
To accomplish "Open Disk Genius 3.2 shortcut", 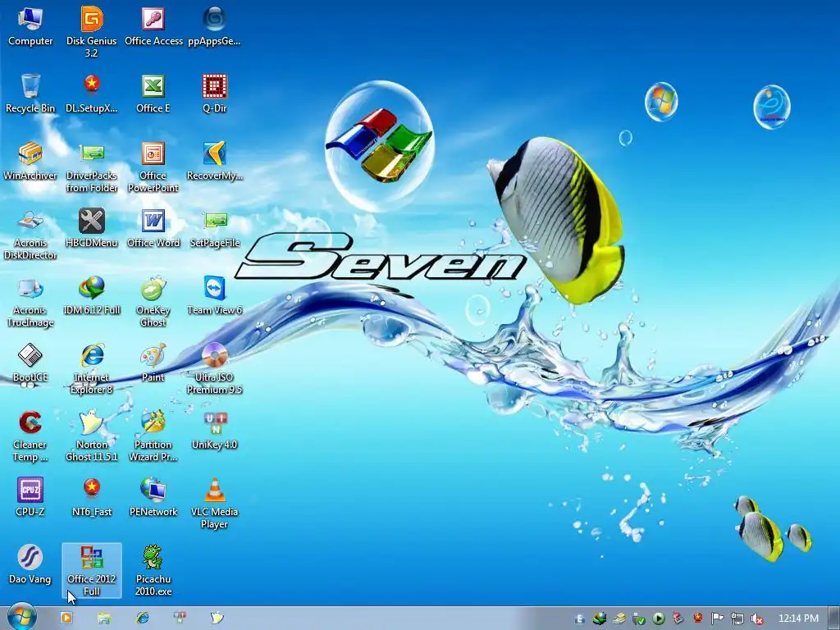I will (x=92, y=31).
